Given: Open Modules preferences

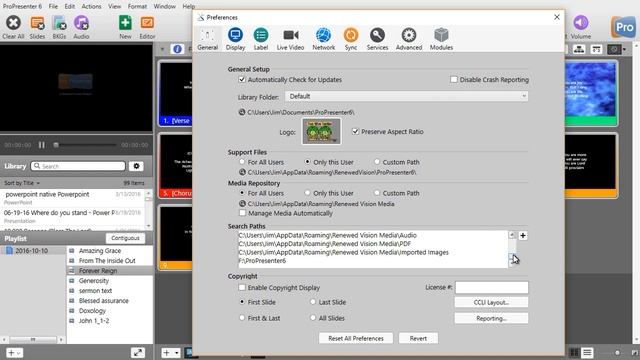Looking at the screenshot, I should 441,39.
